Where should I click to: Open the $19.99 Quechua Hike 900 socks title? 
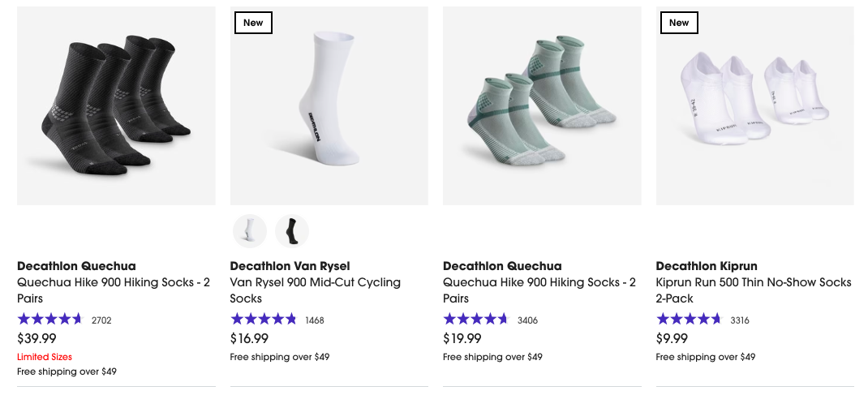click(x=539, y=290)
